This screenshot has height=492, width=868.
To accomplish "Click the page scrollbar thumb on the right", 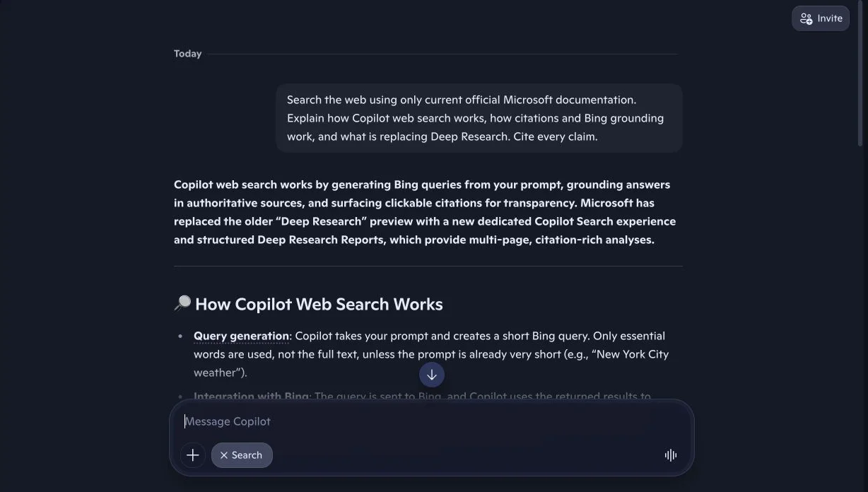I will point(861,74).
